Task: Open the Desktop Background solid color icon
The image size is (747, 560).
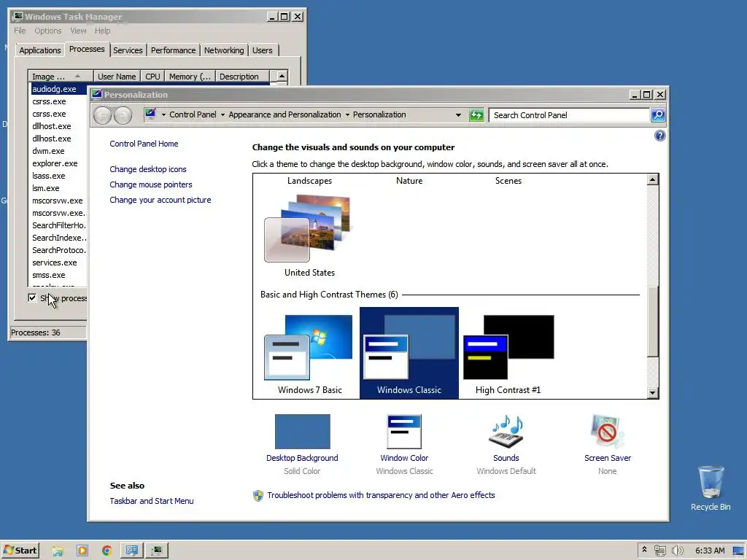Action: pos(303,432)
